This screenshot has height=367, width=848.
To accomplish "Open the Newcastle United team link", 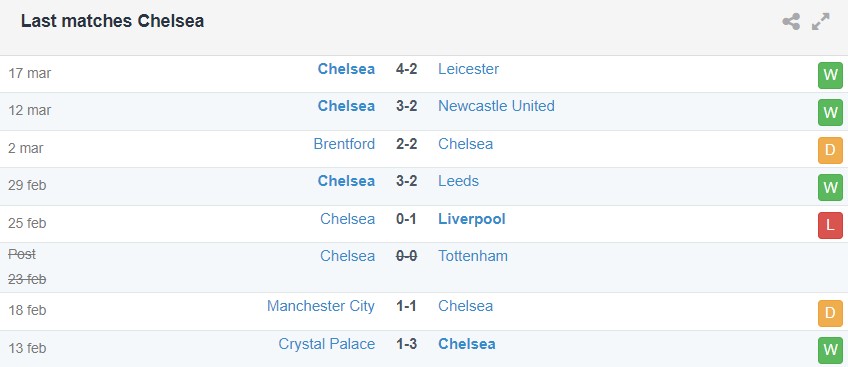I will [x=496, y=106].
